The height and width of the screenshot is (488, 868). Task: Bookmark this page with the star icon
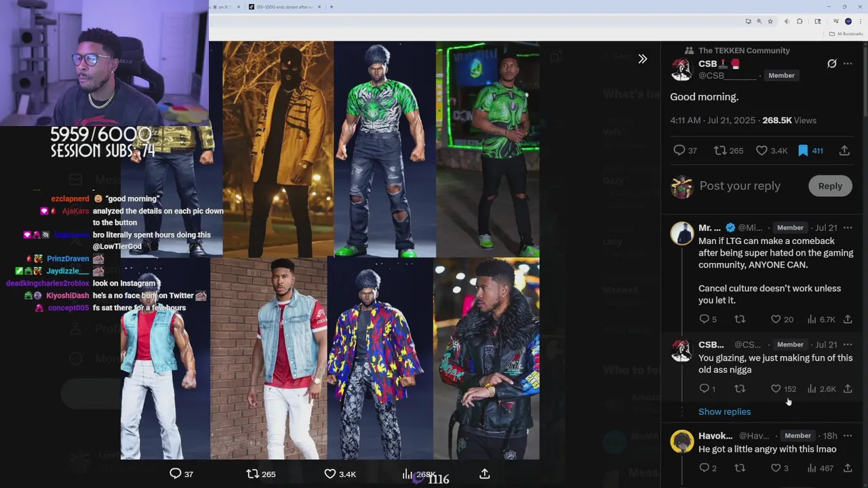770,21
